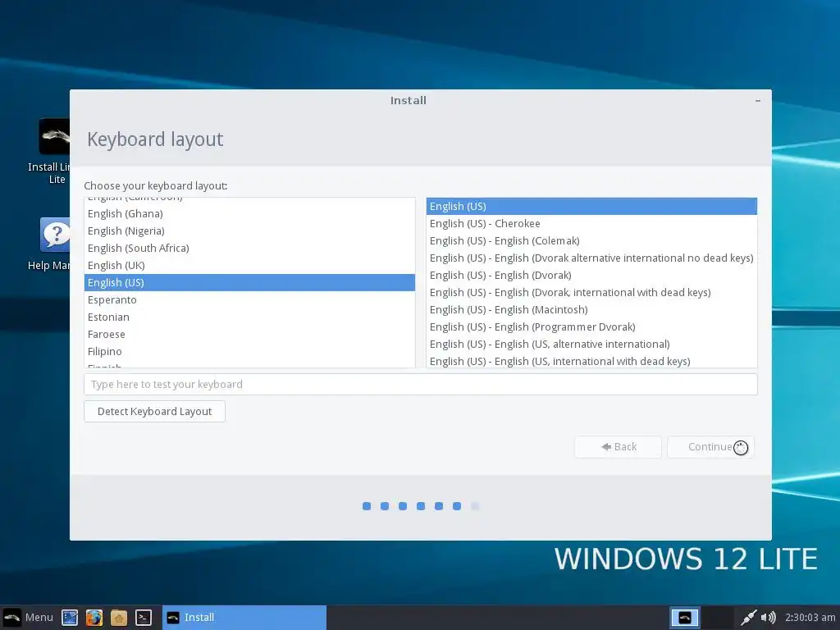Screen dimensions: 840x630
Task: Select the Programmer Dvorak variant
Action: [591, 326]
